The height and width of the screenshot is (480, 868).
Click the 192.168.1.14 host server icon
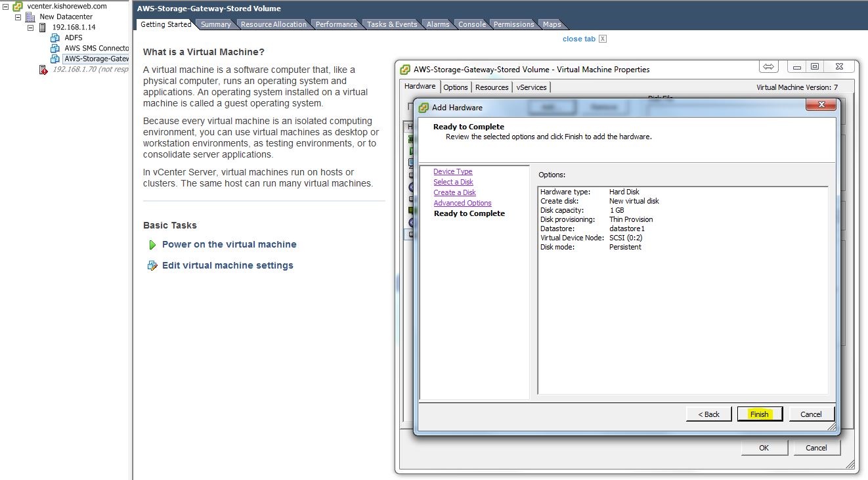(x=43, y=28)
